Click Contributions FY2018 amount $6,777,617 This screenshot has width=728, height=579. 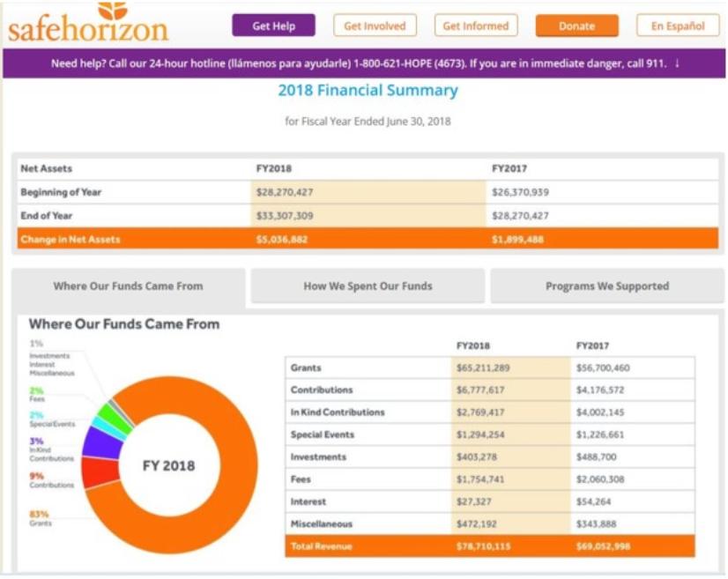pyautogui.click(x=480, y=390)
